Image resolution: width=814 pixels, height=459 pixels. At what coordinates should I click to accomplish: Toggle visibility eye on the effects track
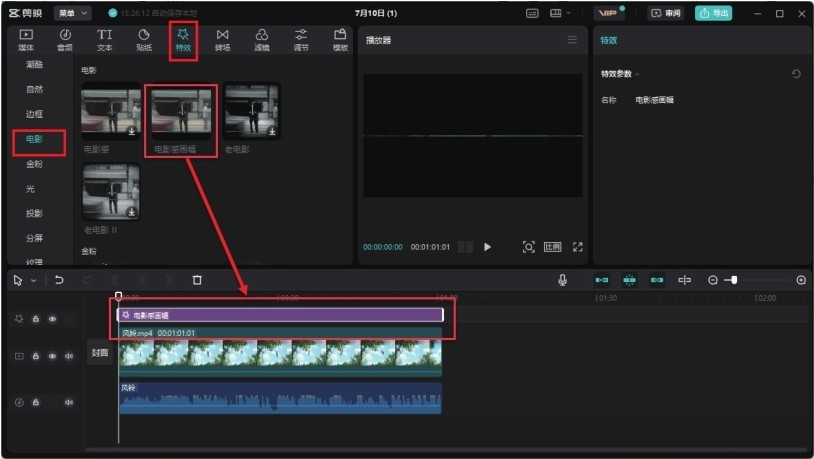pyautogui.click(x=53, y=319)
